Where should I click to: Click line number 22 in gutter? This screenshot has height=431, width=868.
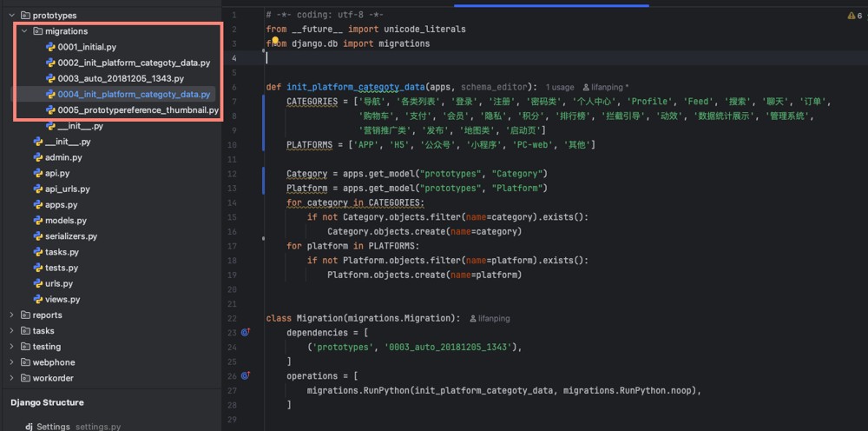click(233, 319)
